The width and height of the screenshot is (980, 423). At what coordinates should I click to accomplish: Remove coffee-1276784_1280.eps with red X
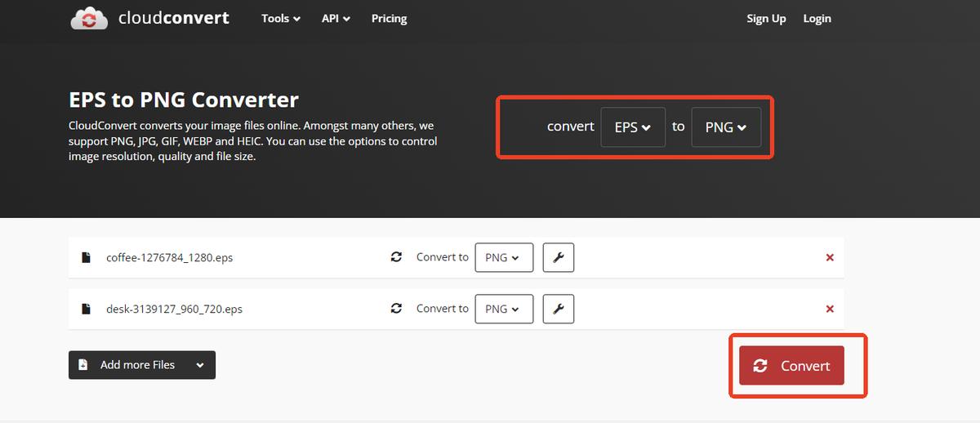[x=830, y=257]
